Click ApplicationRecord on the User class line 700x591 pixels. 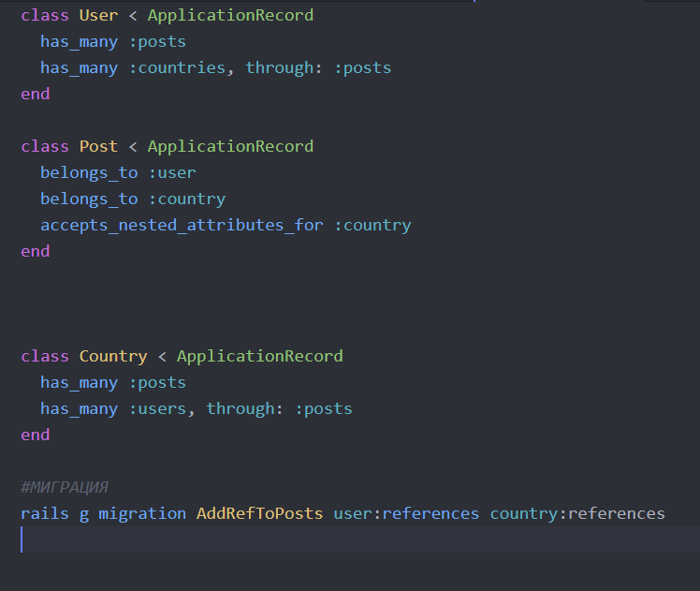tap(231, 15)
